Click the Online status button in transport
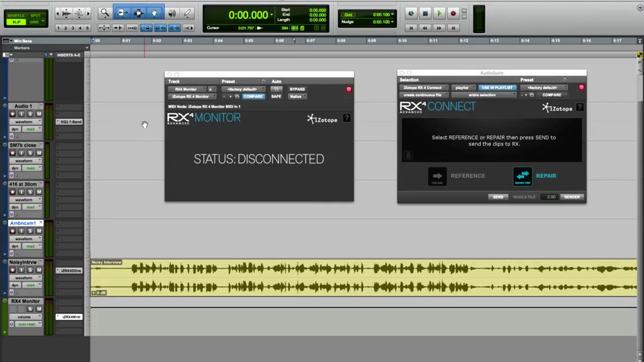The width and height of the screenshot is (644, 362). [x=411, y=14]
